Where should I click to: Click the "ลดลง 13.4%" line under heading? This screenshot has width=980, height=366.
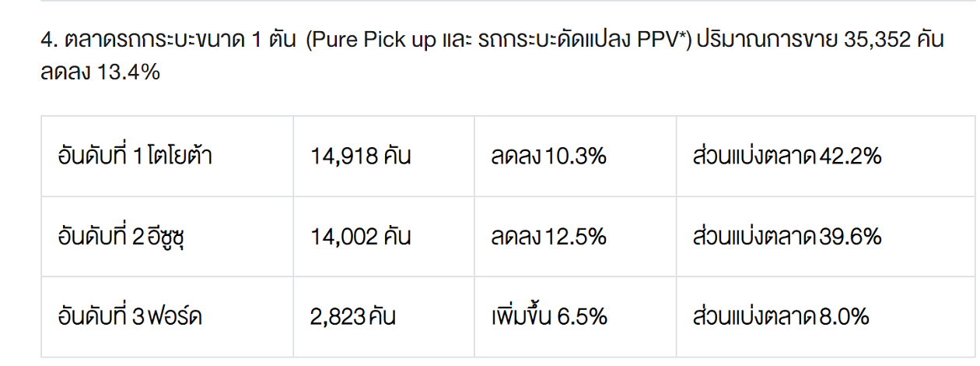tap(100, 72)
